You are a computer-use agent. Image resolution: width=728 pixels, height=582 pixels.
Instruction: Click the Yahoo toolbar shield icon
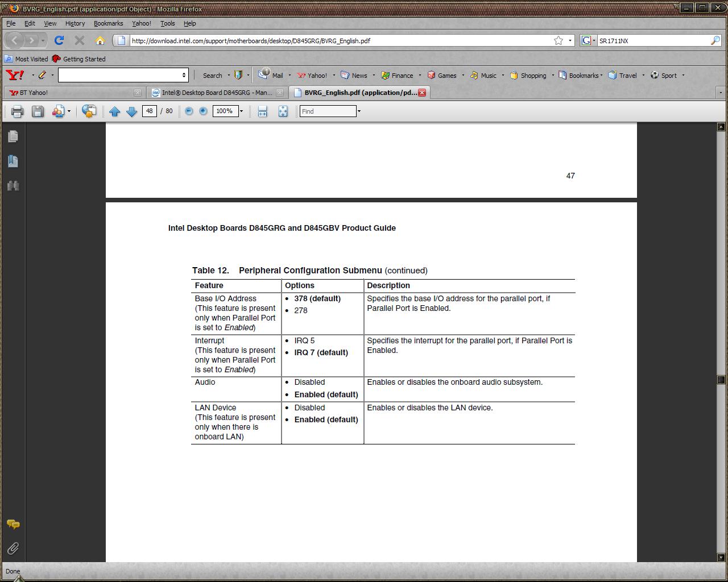click(238, 75)
